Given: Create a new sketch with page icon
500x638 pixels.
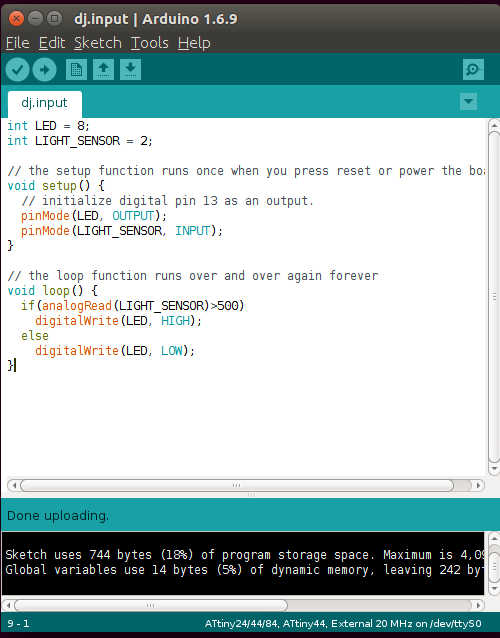Looking at the screenshot, I should (x=76, y=70).
